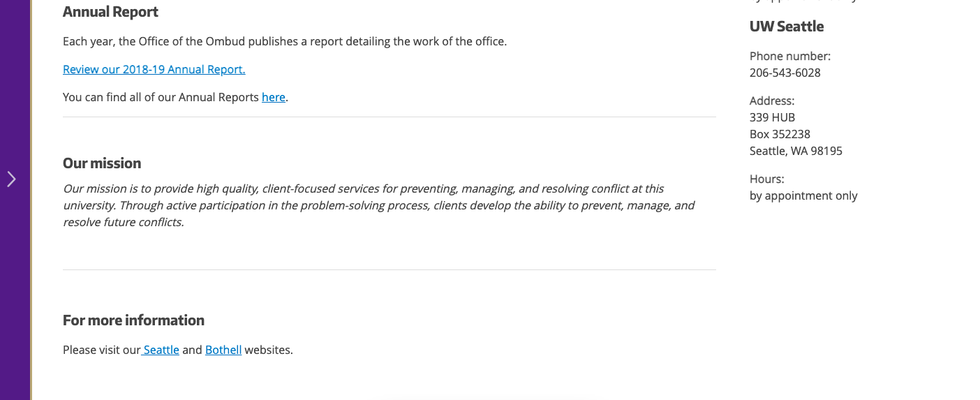The width and height of the screenshot is (980, 400).
Task: Click the "Box 352238" address line
Action: coord(780,134)
